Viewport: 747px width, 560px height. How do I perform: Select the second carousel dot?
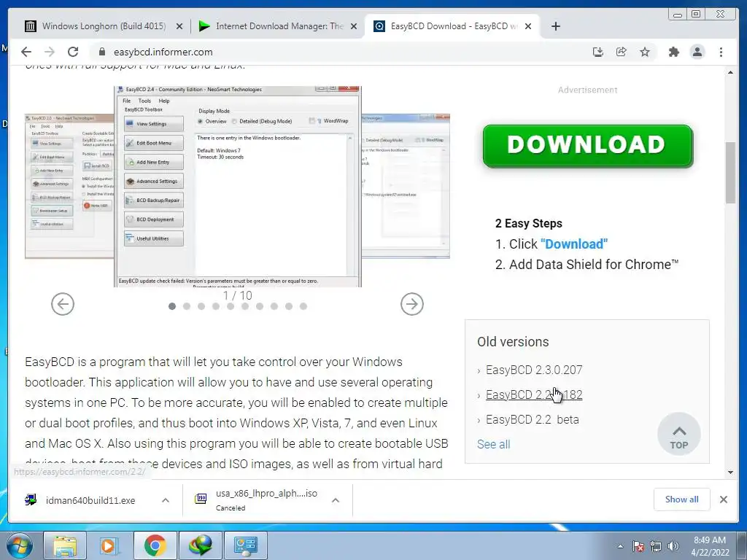(x=187, y=306)
